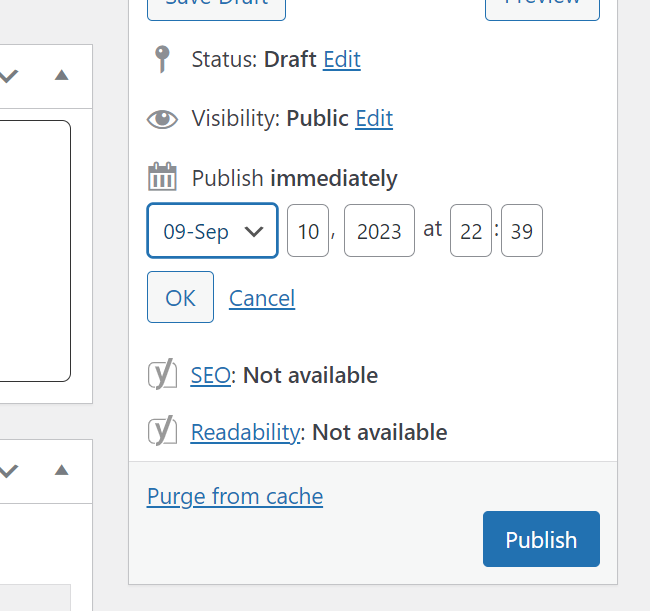Collapse the upper panel with the up triangle
This screenshot has width=650, height=611.
tap(62, 75)
